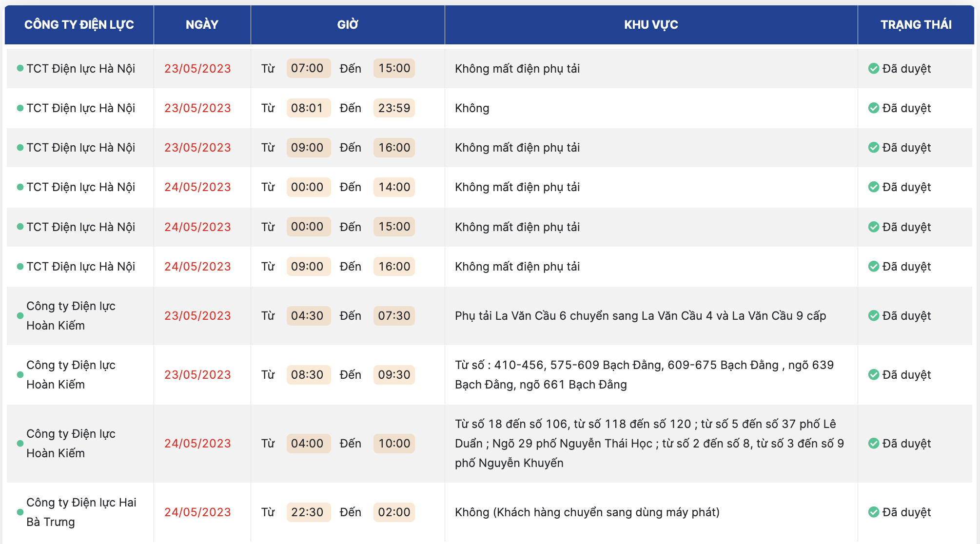This screenshot has width=980, height=544.
Task: Click the 14:00 end time
Action: click(x=394, y=187)
